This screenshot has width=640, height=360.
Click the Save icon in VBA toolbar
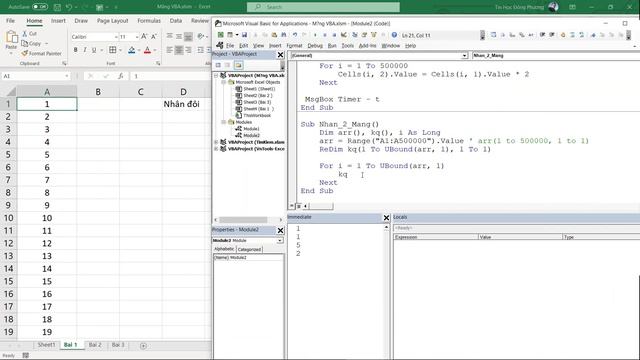(x=244, y=35)
